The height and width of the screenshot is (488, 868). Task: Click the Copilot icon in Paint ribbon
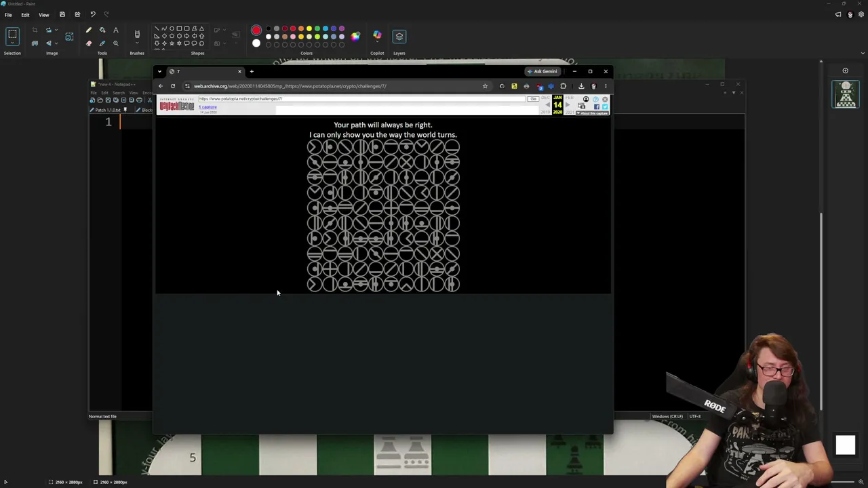click(377, 35)
